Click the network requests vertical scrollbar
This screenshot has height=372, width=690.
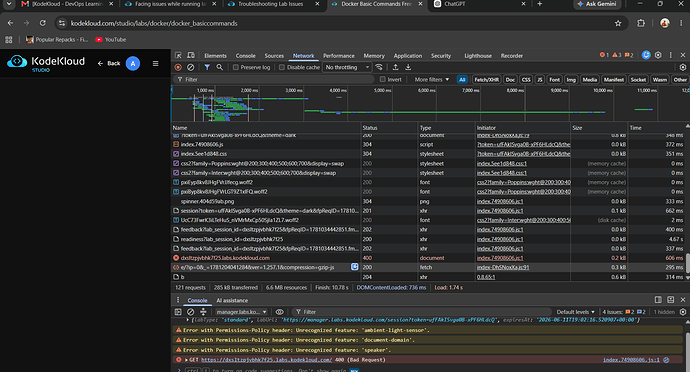pos(687,262)
